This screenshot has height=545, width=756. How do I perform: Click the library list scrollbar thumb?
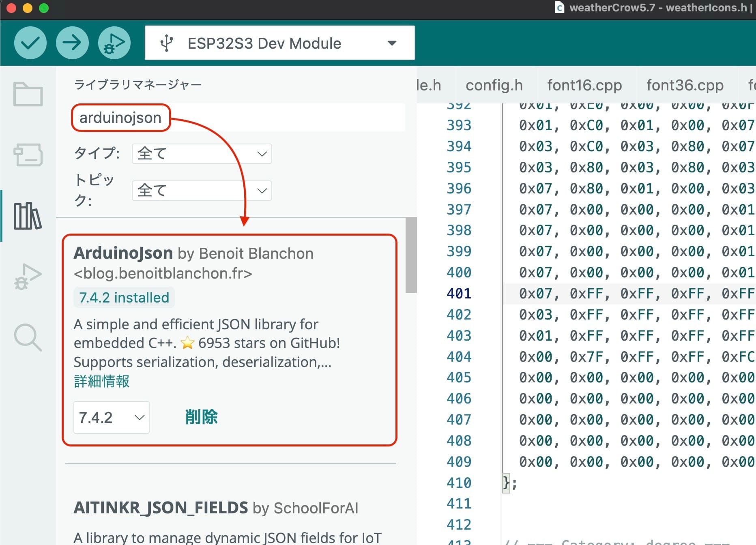coord(411,255)
